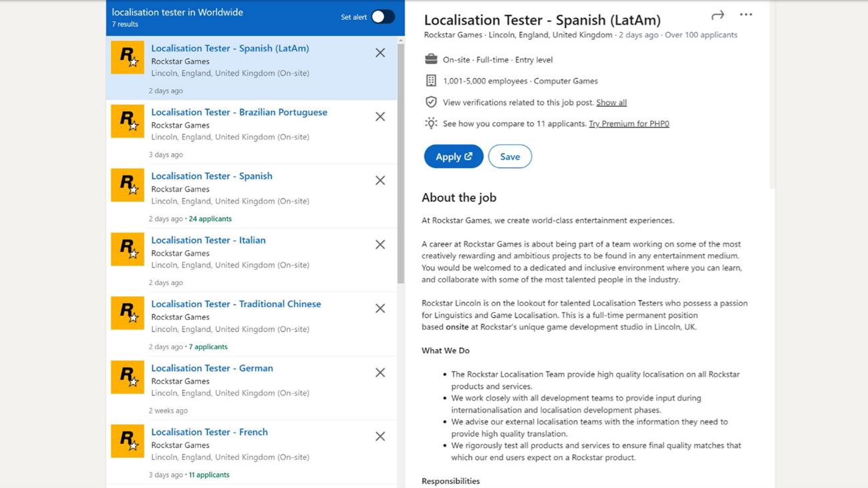Save this job posting
The image size is (868, 488).
tap(510, 156)
